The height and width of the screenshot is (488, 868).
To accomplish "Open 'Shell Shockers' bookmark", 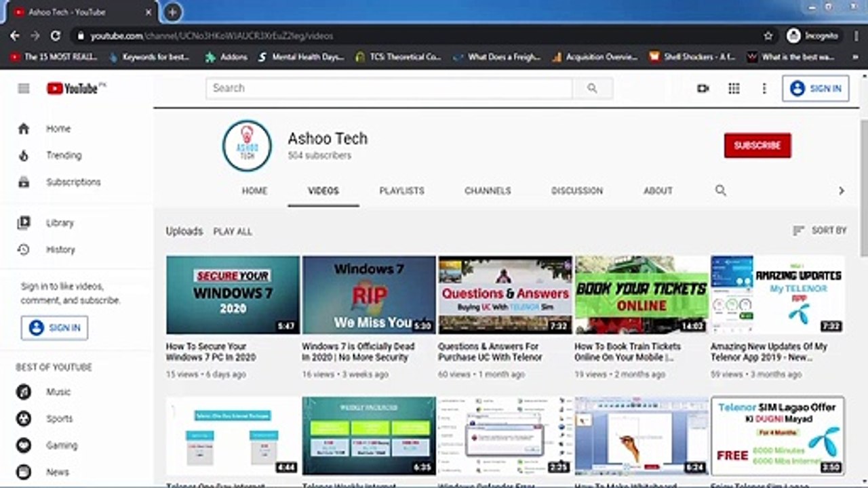I will (x=693, y=57).
